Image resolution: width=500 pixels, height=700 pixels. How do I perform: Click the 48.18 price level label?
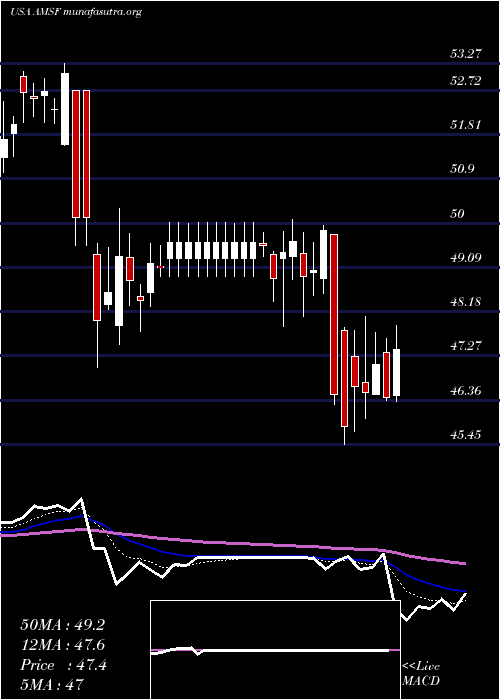point(466,302)
